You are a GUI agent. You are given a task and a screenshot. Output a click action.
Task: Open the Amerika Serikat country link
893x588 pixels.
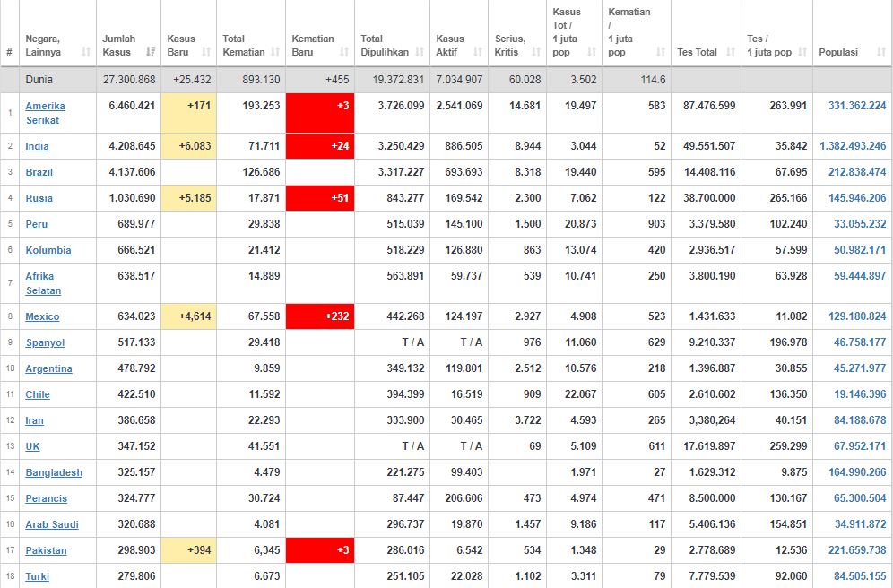[45, 113]
